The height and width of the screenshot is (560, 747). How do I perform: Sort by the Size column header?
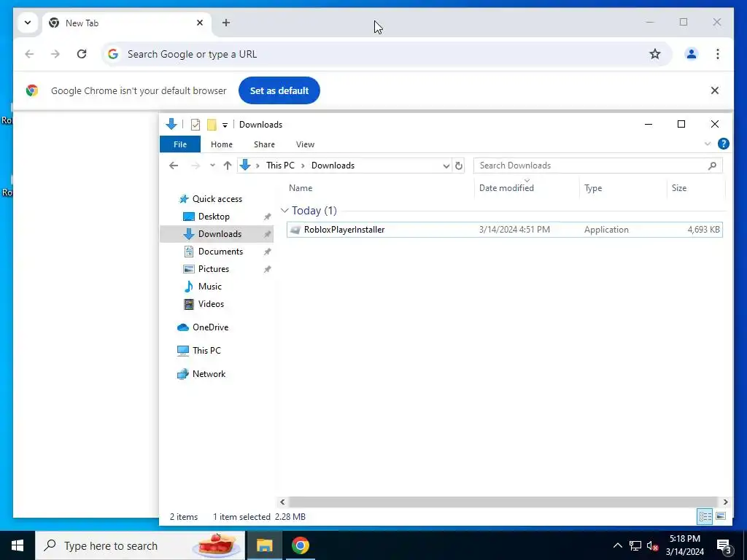(679, 188)
